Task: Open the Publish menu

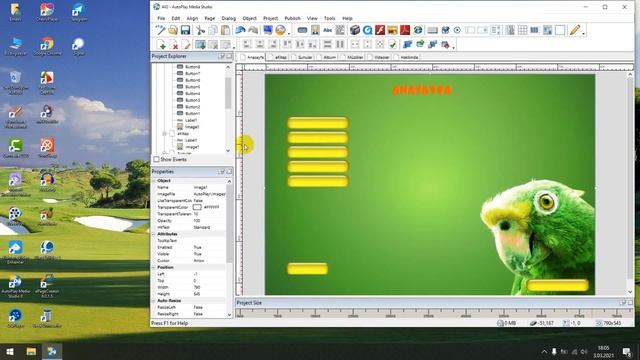Action: point(292,18)
